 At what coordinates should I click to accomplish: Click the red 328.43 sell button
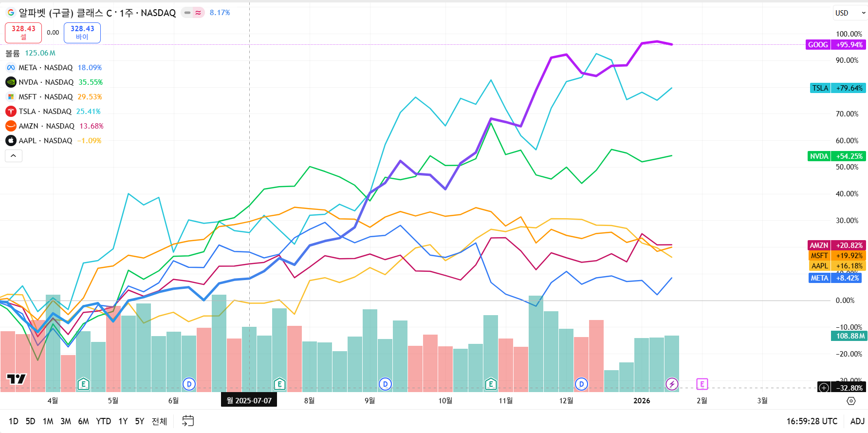pos(23,33)
